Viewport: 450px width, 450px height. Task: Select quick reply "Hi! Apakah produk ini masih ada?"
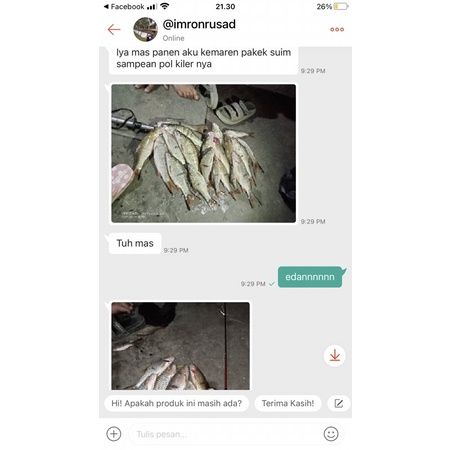tap(177, 403)
